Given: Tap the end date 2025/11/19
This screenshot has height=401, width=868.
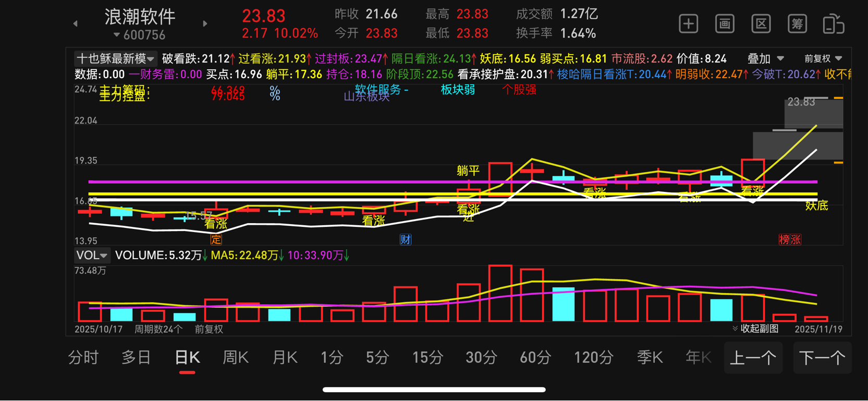Looking at the screenshot, I should [818, 329].
